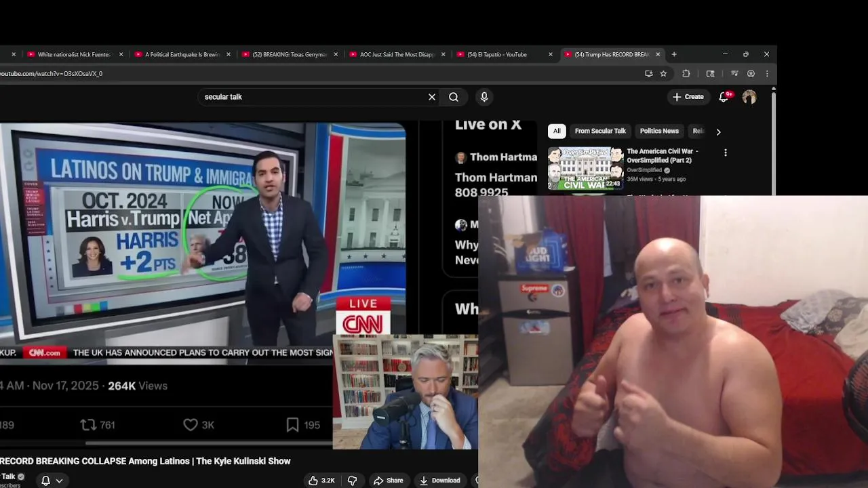Click the 761 repost count in the video
868x488 pixels.
[98, 425]
